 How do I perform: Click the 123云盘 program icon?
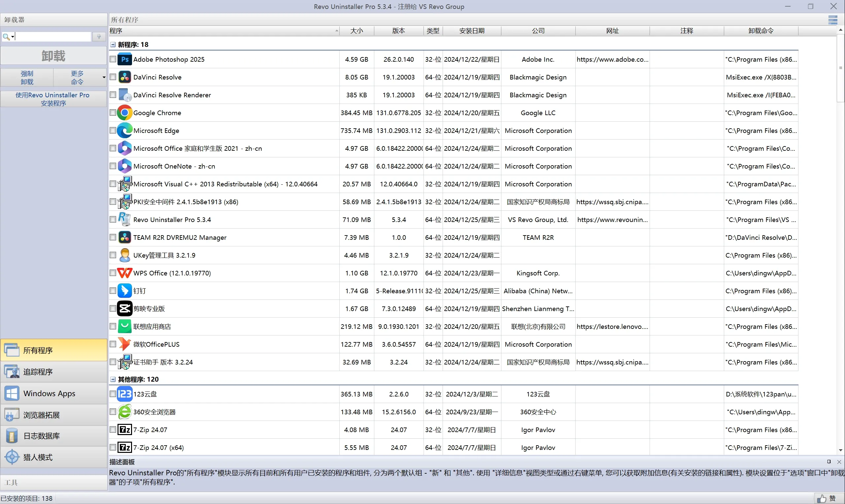124,394
